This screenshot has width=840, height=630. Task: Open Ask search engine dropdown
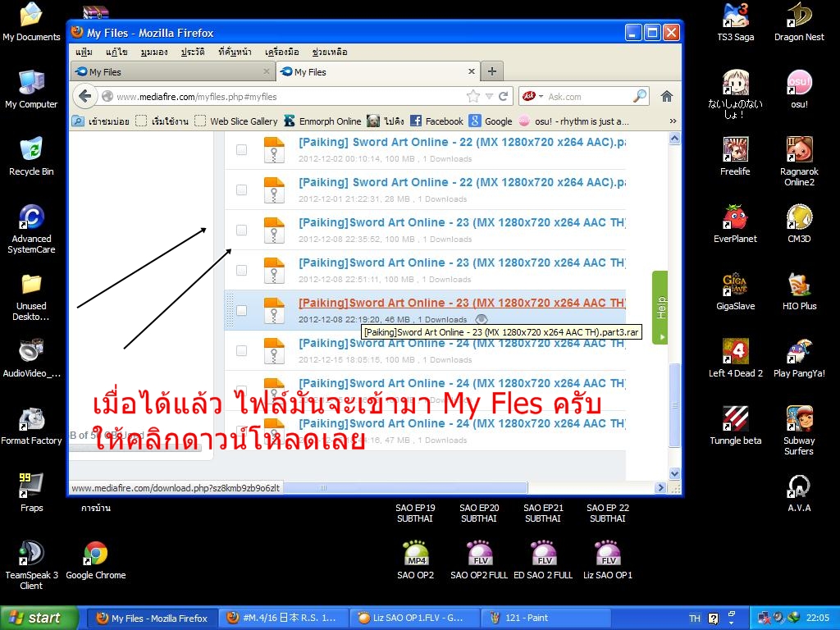541,97
